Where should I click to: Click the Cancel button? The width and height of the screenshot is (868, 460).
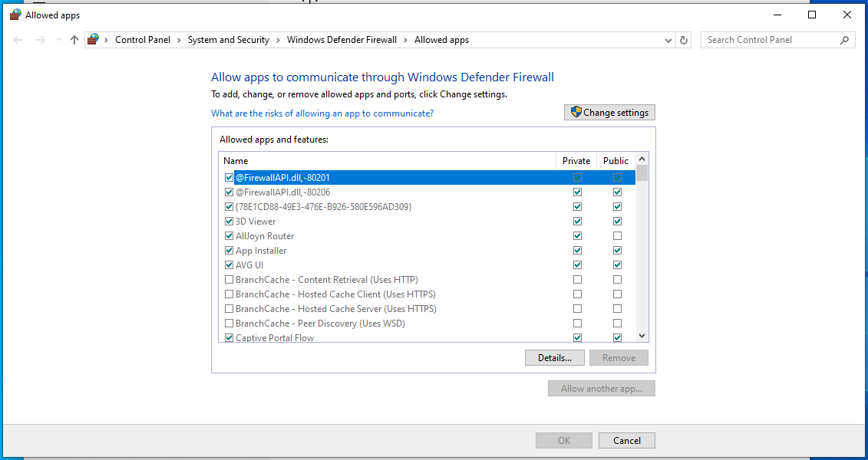pos(627,441)
